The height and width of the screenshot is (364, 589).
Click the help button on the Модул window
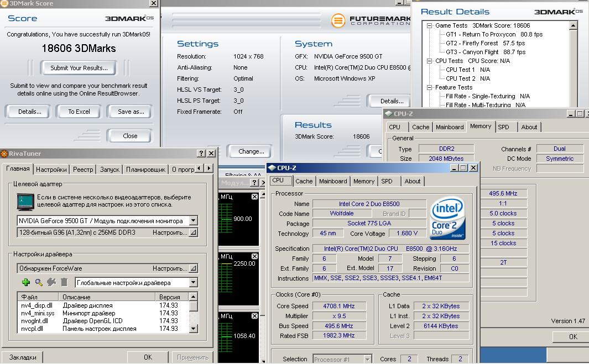tap(254, 183)
